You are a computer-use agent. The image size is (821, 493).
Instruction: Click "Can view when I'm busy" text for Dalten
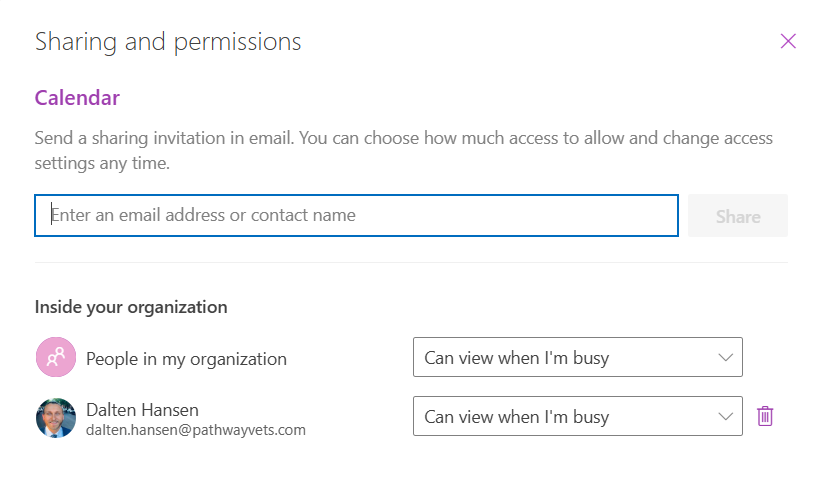[x=516, y=416]
